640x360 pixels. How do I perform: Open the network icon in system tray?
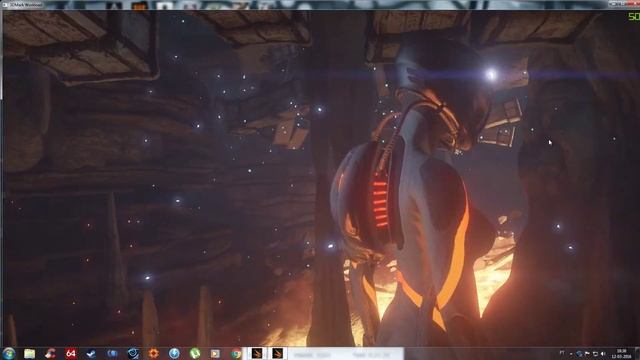[595, 353]
